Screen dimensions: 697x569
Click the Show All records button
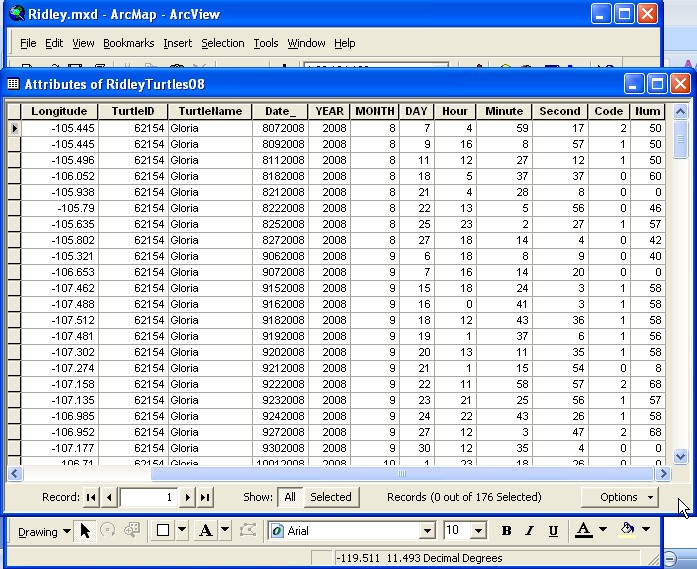[x=289, y=497]
